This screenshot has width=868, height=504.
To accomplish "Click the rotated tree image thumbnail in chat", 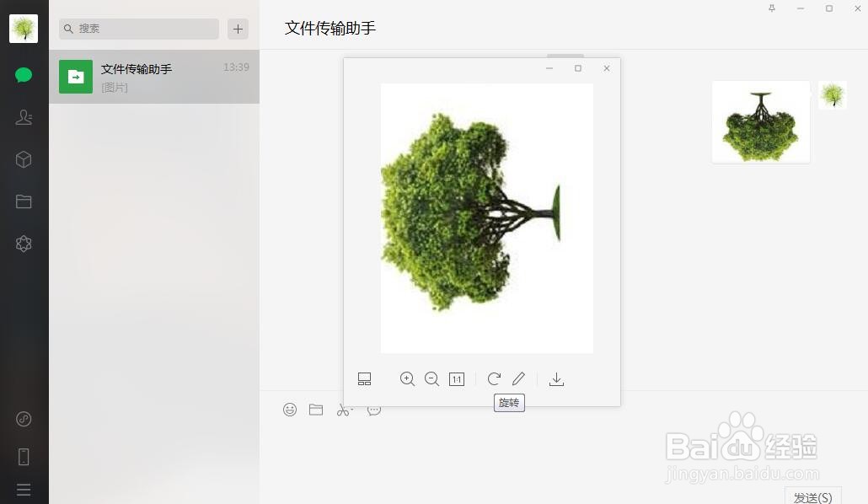I will click(x=759, y=121).
